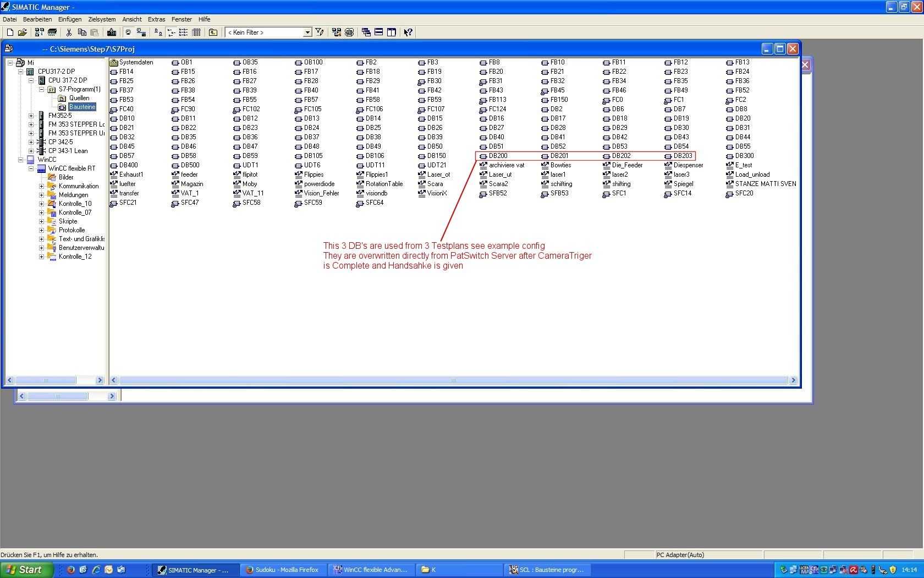Open the Ansicht menu
Image resolution: width=924 pixels, height=578 pixels.
click(x=132, y=19)
